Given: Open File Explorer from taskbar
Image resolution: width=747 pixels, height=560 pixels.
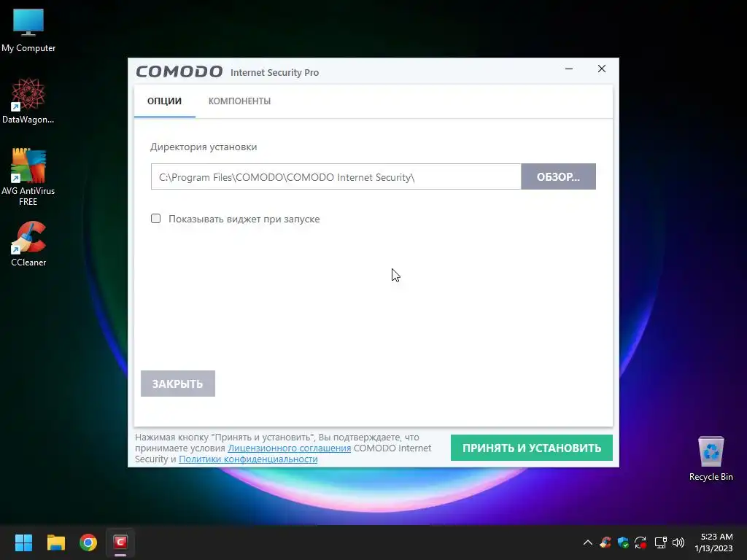Looking at the screenshot, I should point(55,542).
